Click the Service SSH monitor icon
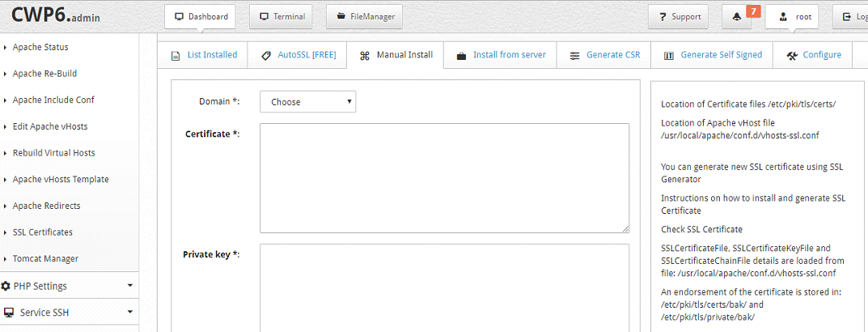 click(x=8, y=312)
